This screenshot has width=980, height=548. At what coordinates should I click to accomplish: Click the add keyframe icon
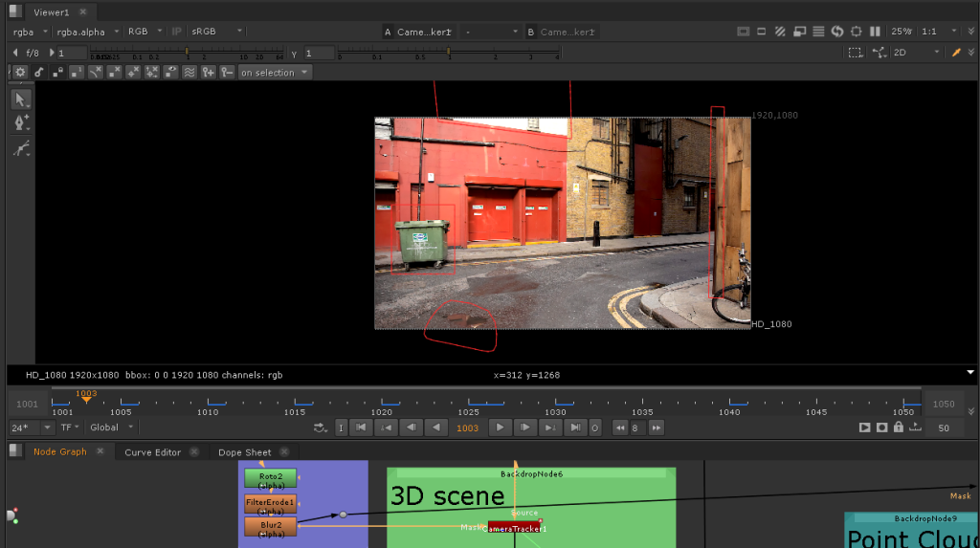(x=208, y=73)
